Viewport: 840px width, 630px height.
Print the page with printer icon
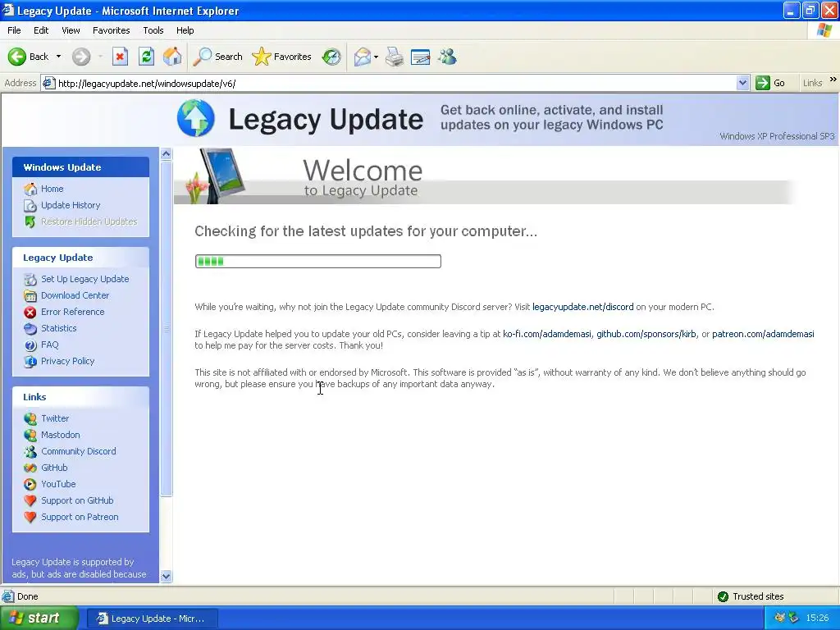tap(395, 57)
